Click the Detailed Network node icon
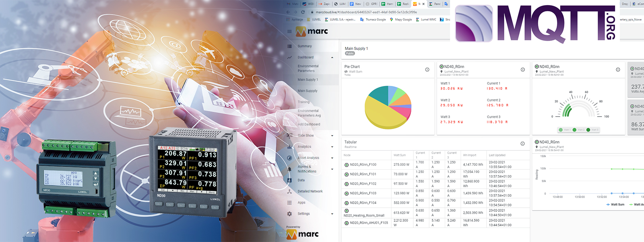 click(289, 192)
